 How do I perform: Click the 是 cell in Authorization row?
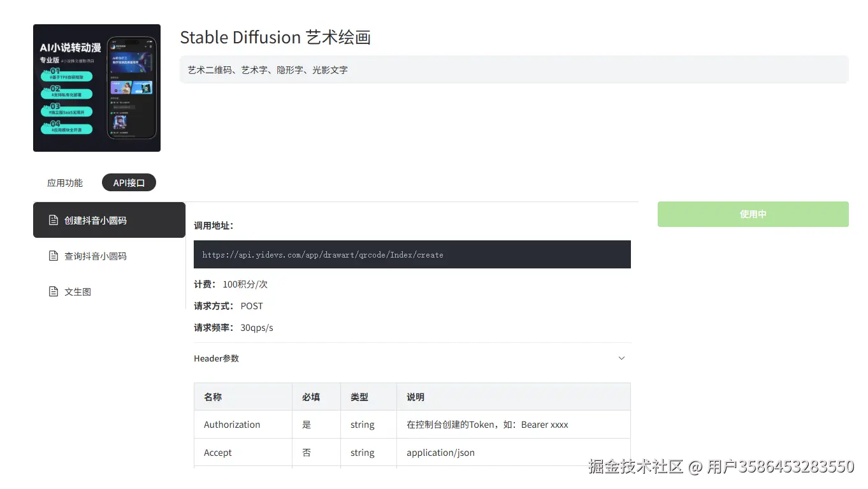tap(316, 425)
